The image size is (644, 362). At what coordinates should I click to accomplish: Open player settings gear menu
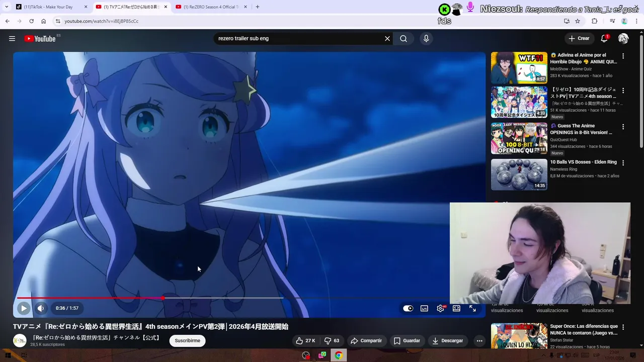440,309
